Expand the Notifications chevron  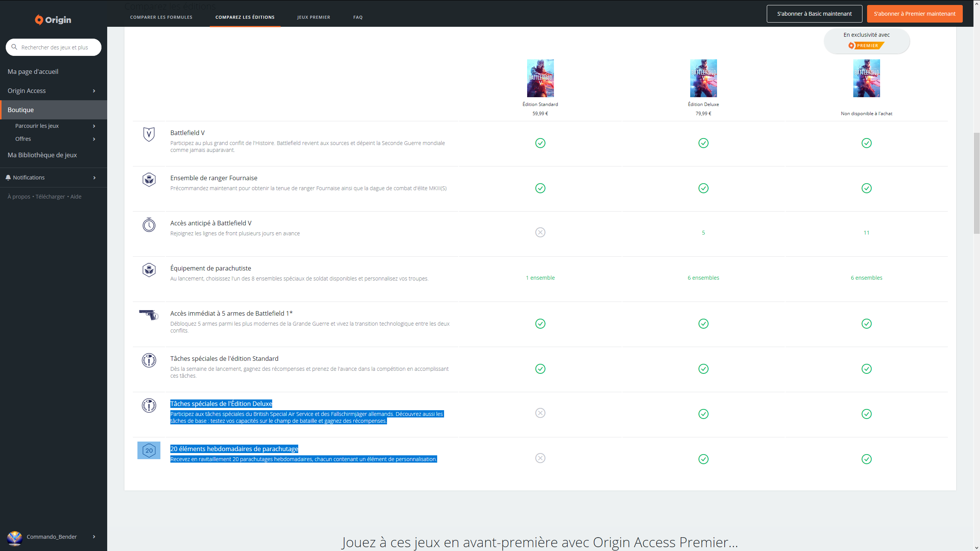click(x=94, y=178)
